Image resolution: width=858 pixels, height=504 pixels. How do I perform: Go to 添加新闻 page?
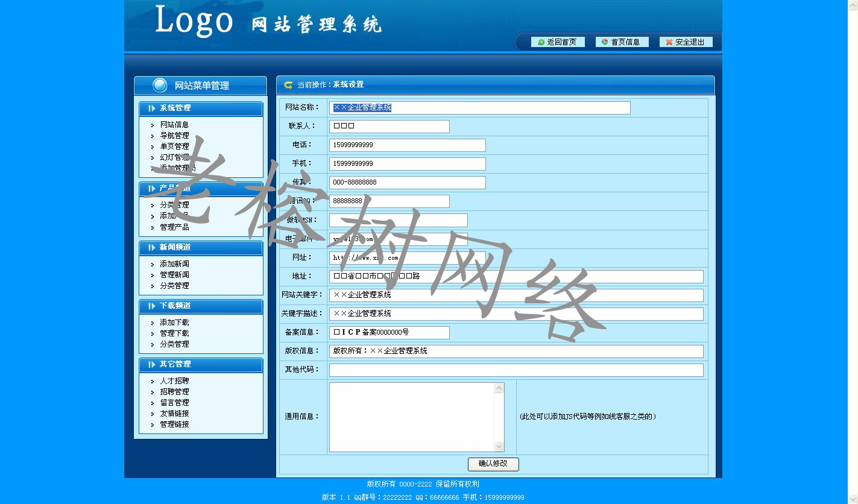[x=174, y=264]
